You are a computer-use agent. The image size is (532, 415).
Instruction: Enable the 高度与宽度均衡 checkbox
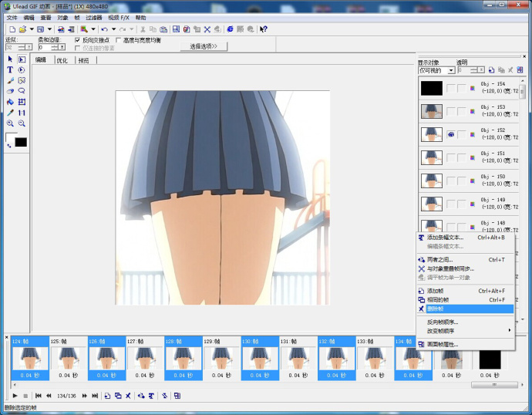click(118, 40)
